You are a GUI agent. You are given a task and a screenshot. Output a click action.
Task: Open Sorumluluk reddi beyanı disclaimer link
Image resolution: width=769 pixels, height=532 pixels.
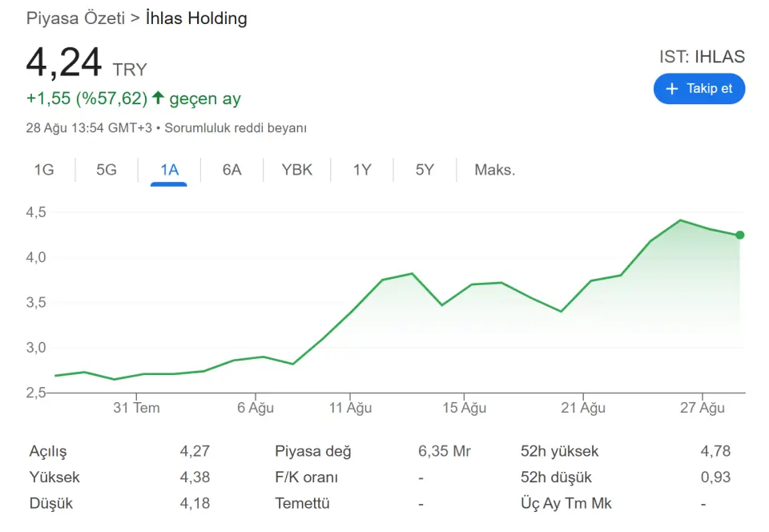tap(236, 128)
